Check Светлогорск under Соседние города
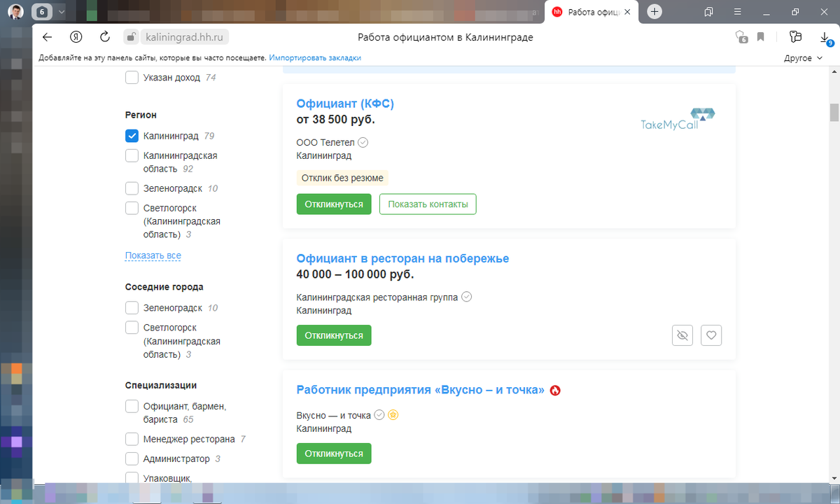 click(x=132, y=328)
